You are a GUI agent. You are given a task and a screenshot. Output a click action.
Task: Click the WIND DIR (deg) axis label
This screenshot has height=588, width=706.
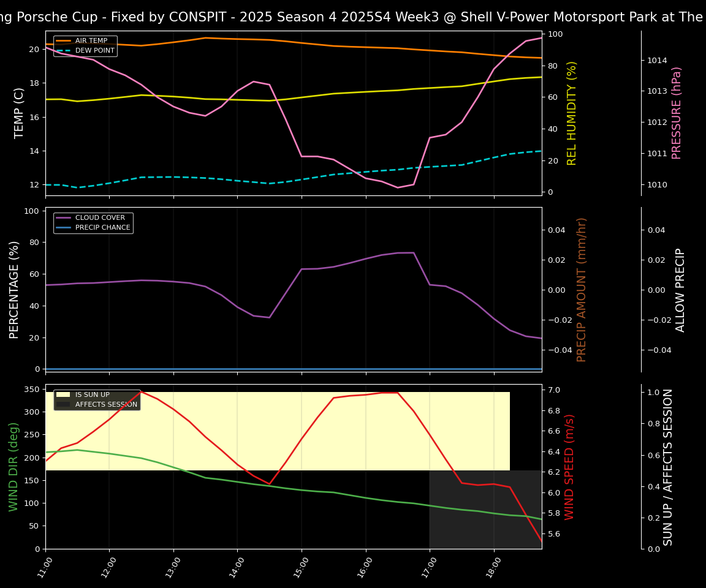(13, 467)
